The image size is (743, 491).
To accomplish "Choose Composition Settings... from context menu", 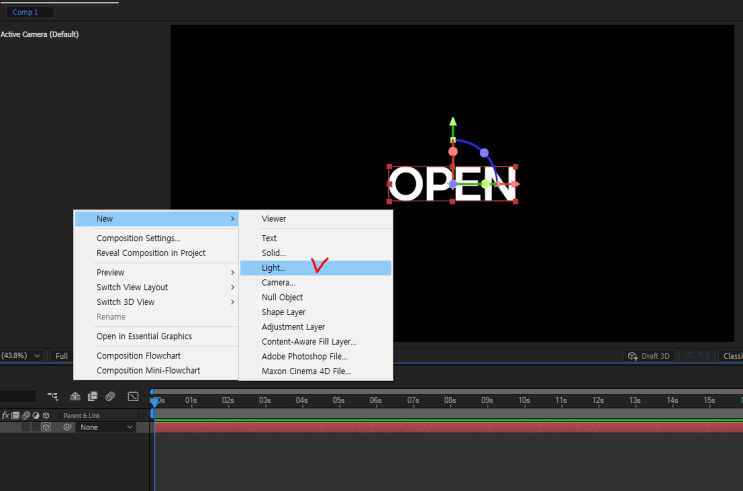I will tap(156, 238).
